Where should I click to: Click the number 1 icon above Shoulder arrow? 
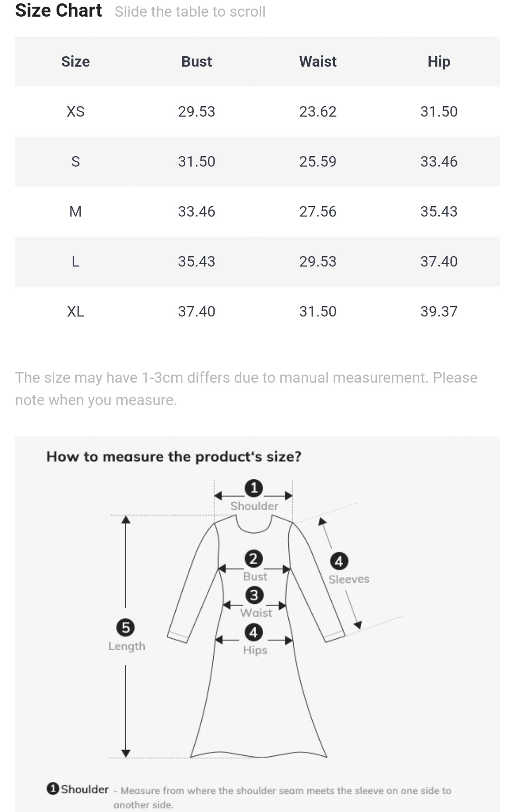point(254,488)
